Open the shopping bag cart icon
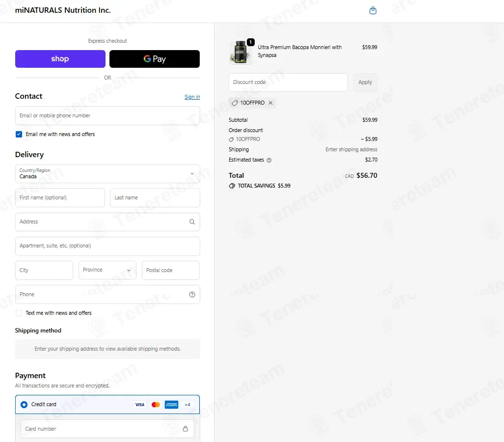Viewport: 504px width, 442px height. (x=373, y=10)
